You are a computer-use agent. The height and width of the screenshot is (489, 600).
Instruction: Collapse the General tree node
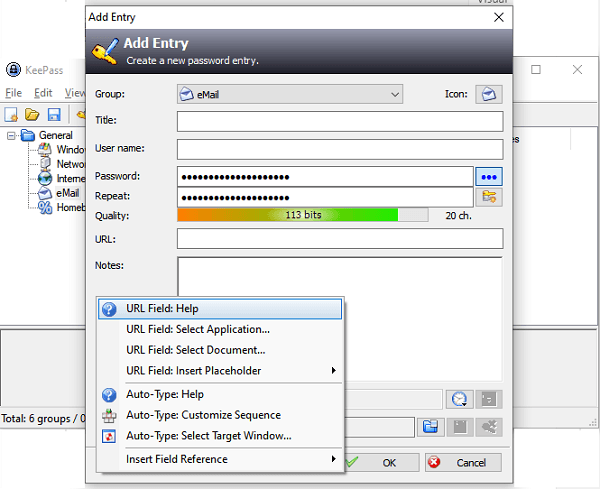coord(11,135)
